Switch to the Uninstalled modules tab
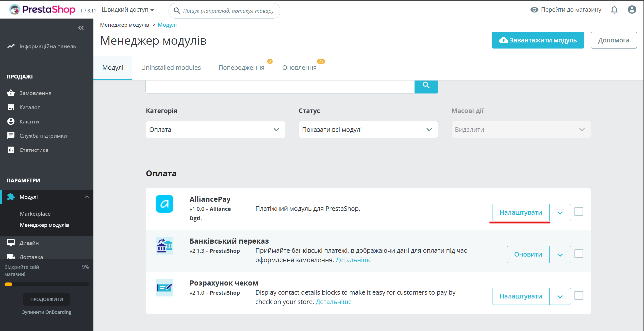Image resolution: width=644 pixels, height=331 pixels. [x=171, y=68]
